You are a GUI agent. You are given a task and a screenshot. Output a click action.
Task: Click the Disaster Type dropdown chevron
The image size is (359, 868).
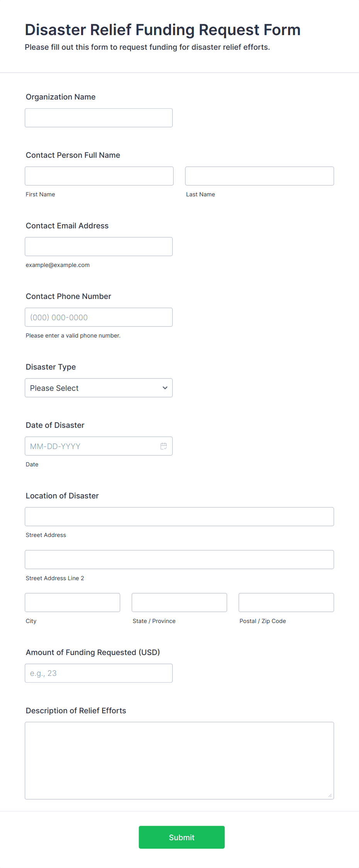tap(165, 388)
